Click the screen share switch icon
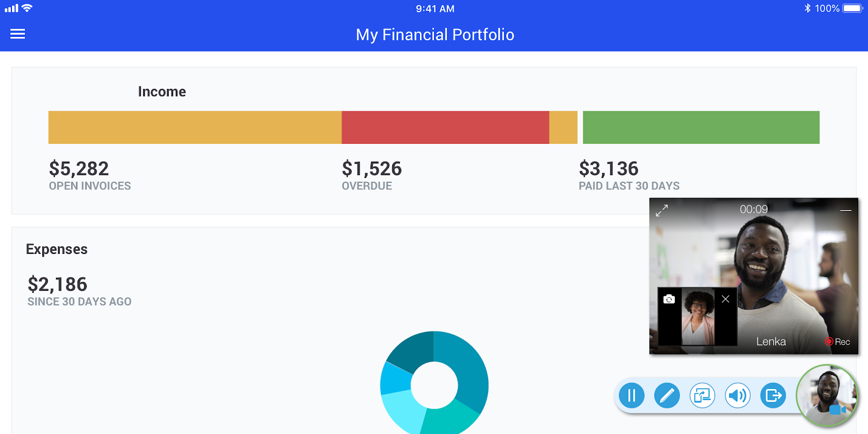This screenshot has height=434, width=868. point(702,395)
